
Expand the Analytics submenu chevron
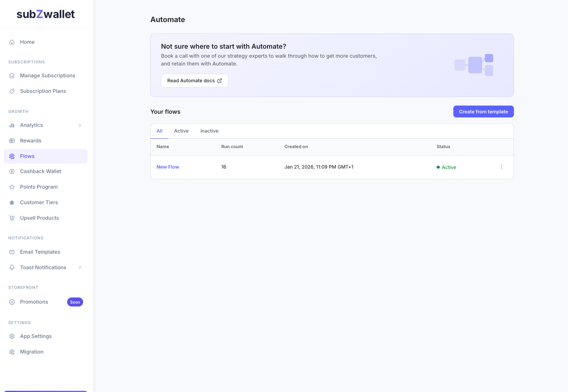click(x=80, y=125)
